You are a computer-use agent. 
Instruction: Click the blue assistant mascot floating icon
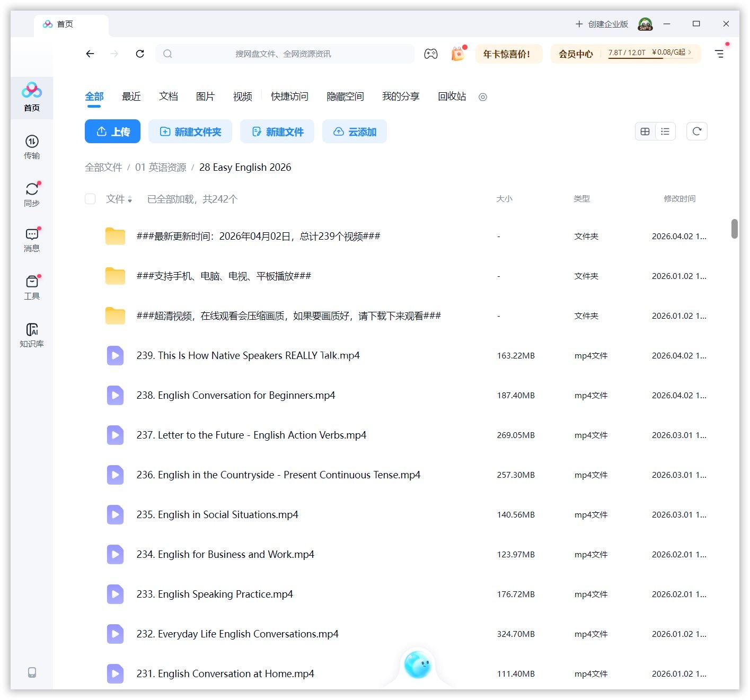tap(418, 664)
